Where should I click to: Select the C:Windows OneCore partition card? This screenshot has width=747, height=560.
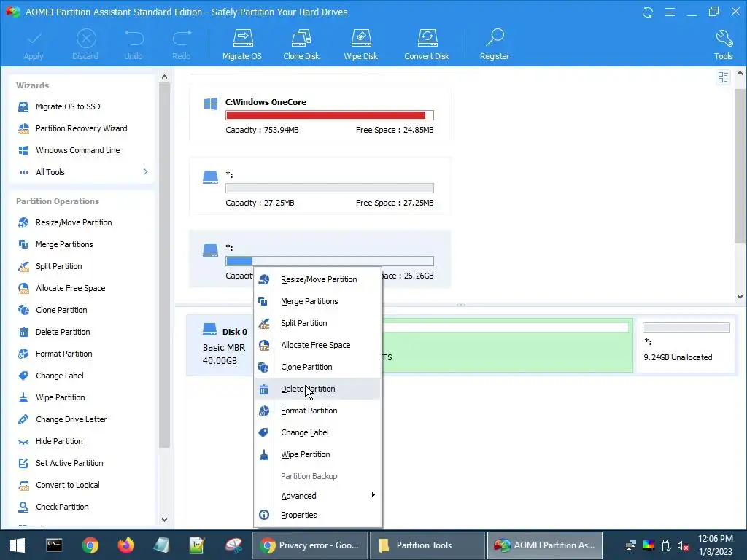tap(320, 114)
